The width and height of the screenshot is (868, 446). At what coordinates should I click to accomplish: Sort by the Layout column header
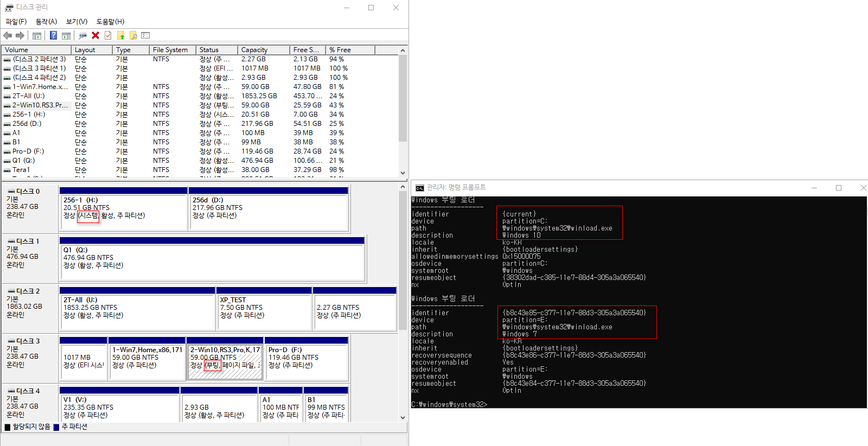92,50
